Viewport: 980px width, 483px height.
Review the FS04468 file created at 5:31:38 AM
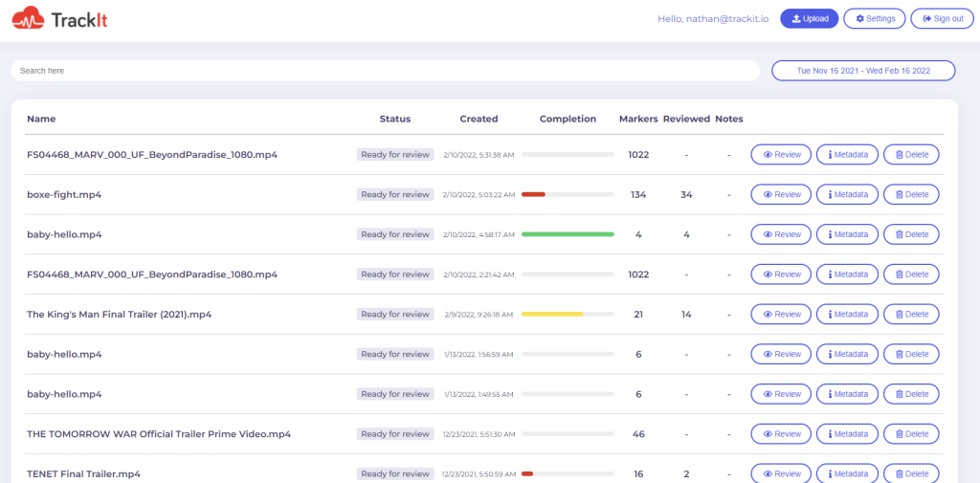pos(781,154)
